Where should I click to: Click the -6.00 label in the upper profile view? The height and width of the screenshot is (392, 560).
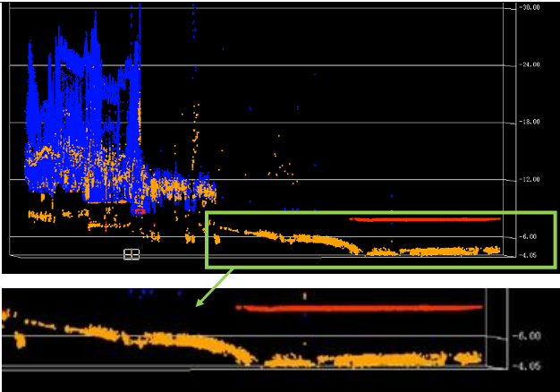530,236
